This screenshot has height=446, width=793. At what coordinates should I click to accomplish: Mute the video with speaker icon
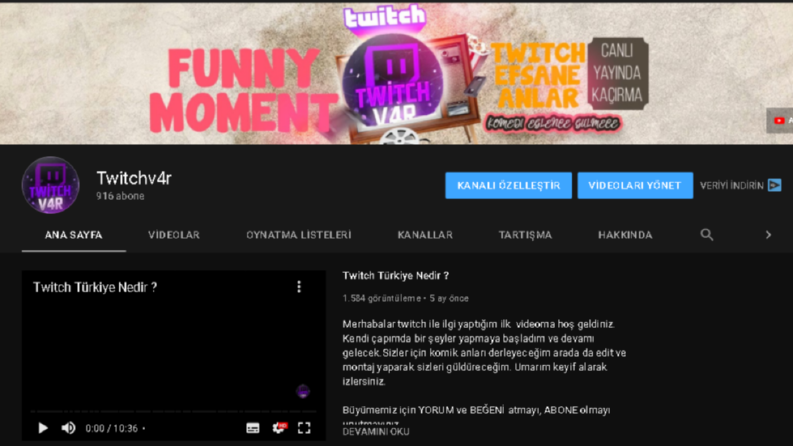coord(68,428)
